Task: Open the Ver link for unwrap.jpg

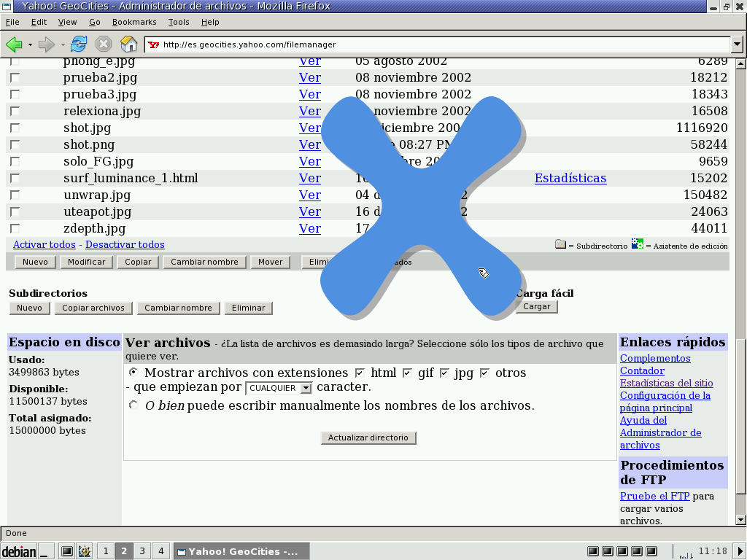Action: [x=309, y=195]
